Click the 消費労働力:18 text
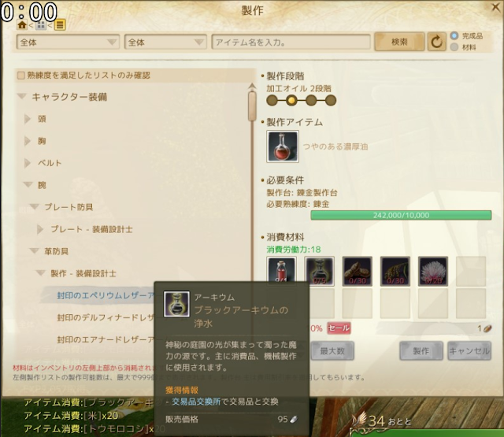Image resolution: width=504 pixels, height=437 pixels. 294,250
